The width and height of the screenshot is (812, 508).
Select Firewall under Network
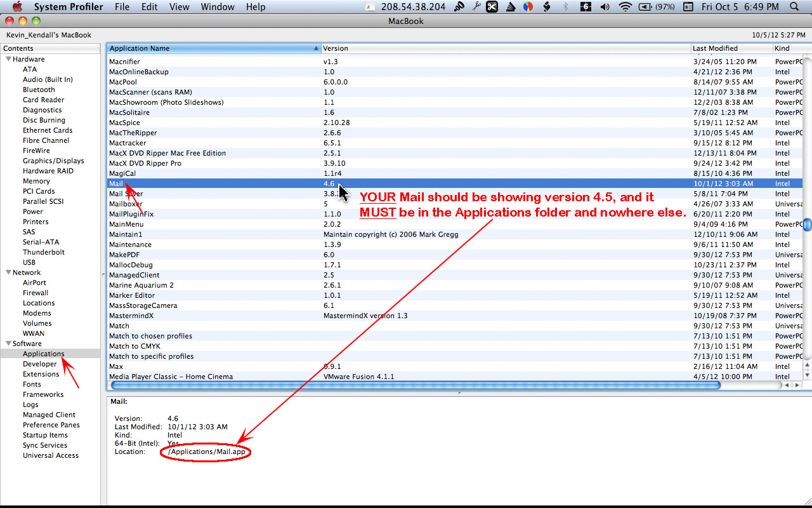pyautogui.click(x=36, y=293)
